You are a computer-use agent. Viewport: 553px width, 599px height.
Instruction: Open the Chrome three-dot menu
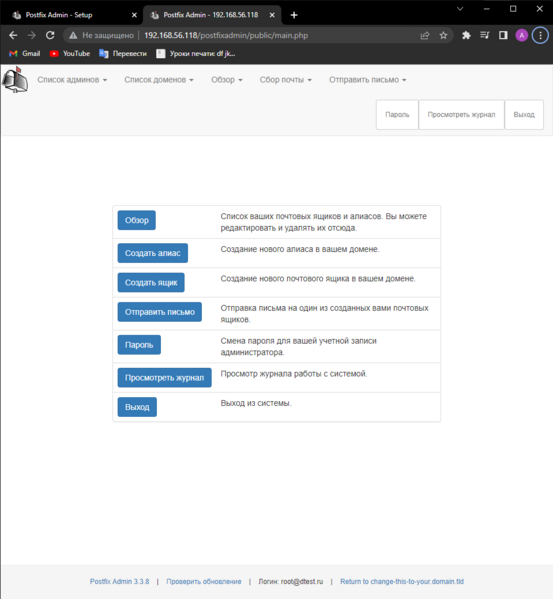click(540, 36)
